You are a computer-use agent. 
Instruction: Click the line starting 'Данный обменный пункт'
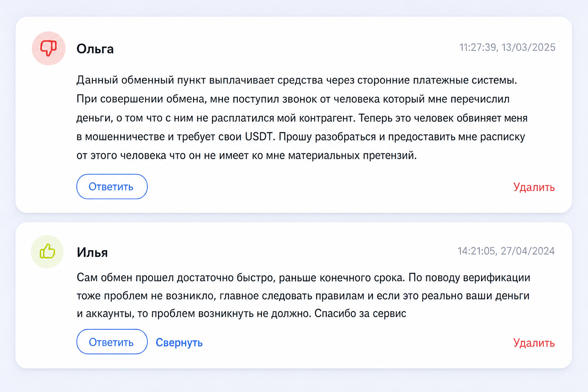[x=297, y=80]
